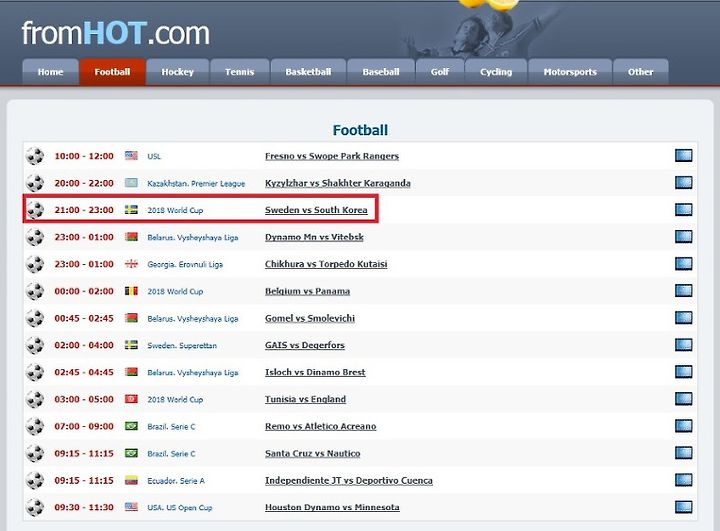Click the TV icon for Houston Dynamo vs Minnesota

684,507
